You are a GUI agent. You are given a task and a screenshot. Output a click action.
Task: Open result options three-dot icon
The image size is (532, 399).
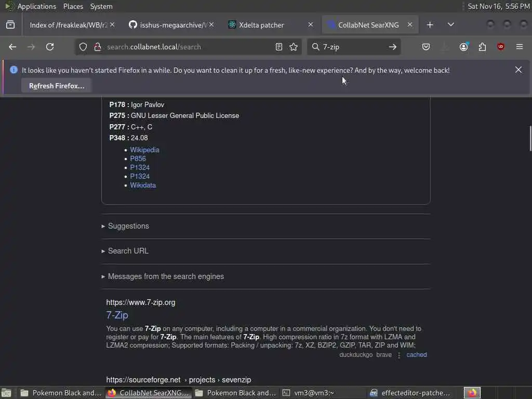click(399, 355)
